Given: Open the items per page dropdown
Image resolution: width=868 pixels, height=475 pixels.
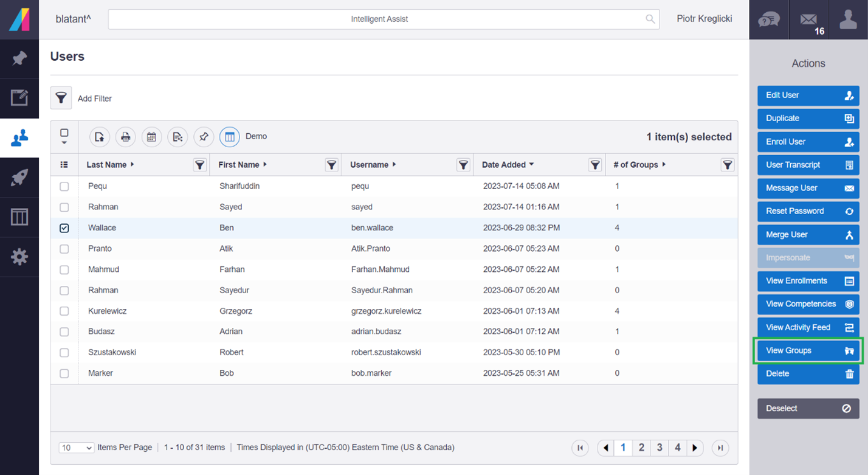Looking at the screenshot, I should (77, 448).
